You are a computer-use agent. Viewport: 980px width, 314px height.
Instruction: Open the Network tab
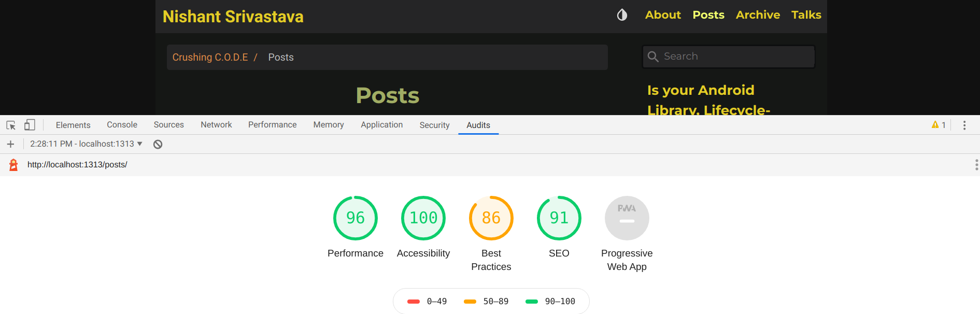click(x=216, y=125)
